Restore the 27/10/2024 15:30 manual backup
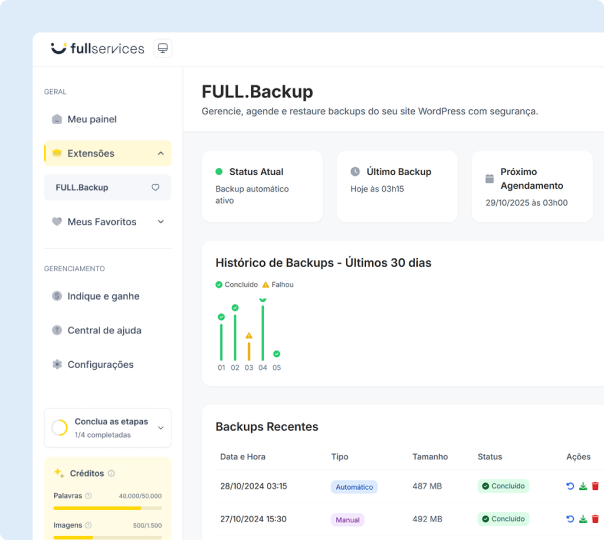This screenshot has height=540, width=604. (x=570, y=519)
